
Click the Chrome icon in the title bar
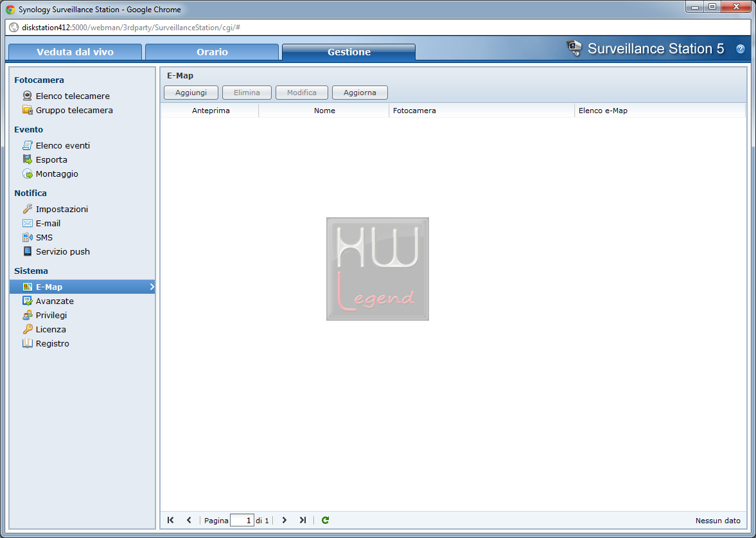(10, 9)
